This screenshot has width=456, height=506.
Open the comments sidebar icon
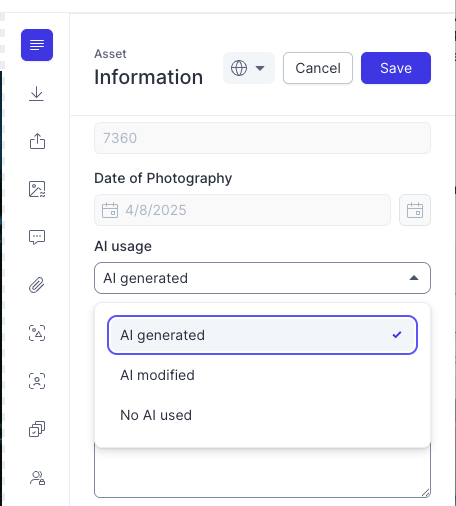pyautogui.click(x=37, y=237)
